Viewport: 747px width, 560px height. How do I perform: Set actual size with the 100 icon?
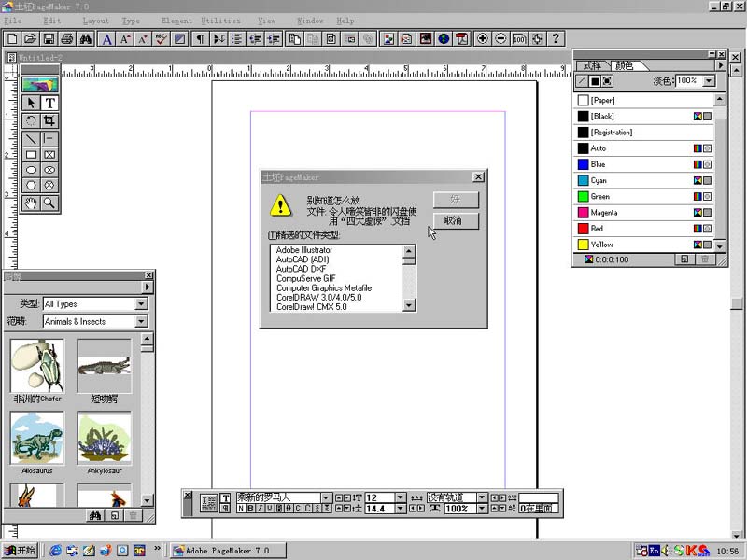tap(519, 38)
